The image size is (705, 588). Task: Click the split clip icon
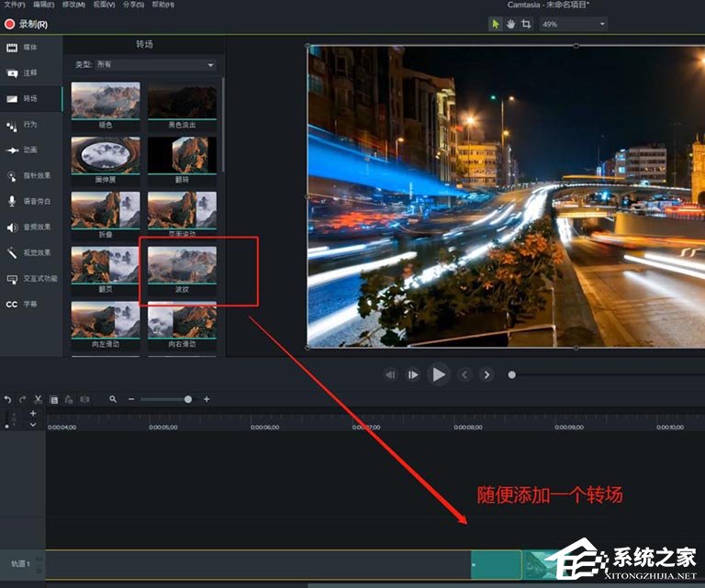(84, 399)
